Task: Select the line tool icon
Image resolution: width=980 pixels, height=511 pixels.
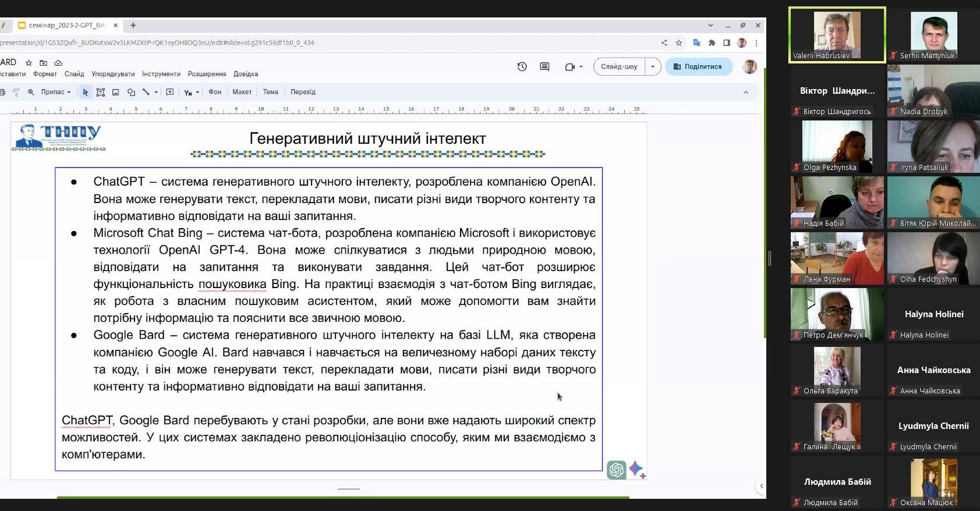Action: 146,92
